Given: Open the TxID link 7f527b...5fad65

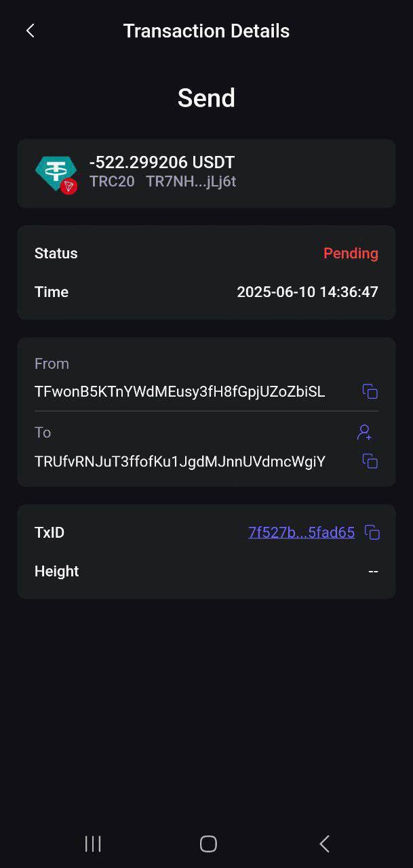Looking at the screenshot, I should (301, 532).
